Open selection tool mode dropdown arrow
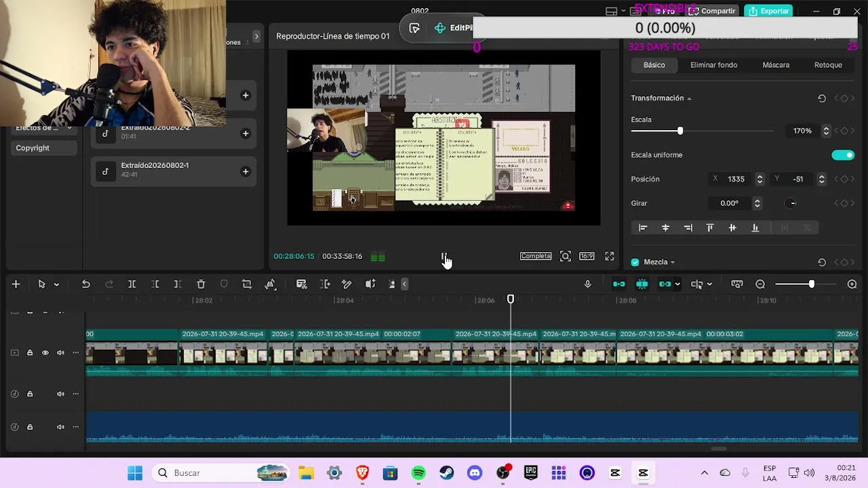This screenshot has width=868, height=488. point(56,285)
